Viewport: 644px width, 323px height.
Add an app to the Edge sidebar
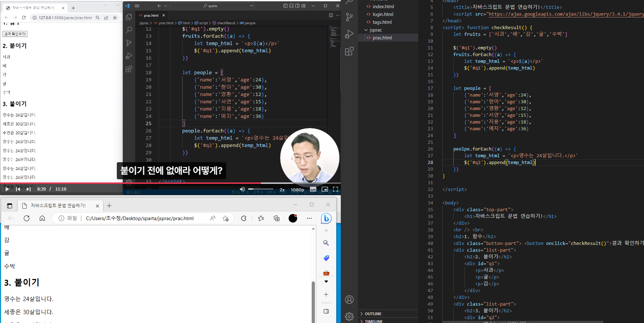pyautogui.click(x=326, y=295)
